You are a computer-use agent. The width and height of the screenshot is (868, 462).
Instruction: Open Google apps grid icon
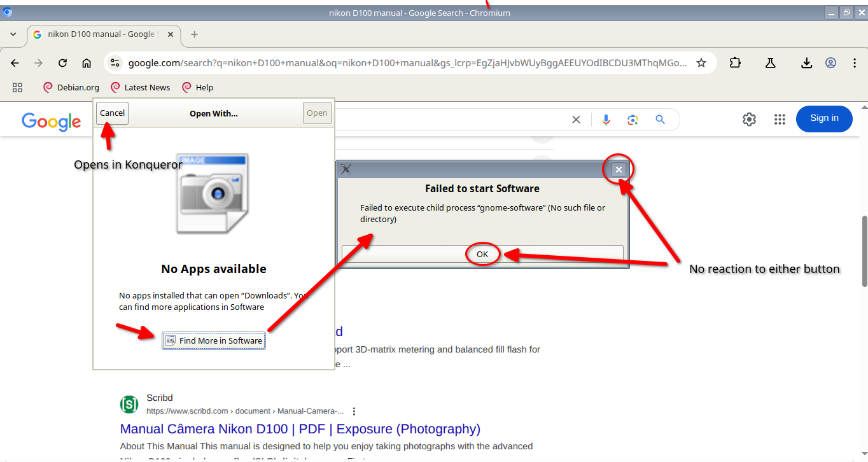pos(780,119)
